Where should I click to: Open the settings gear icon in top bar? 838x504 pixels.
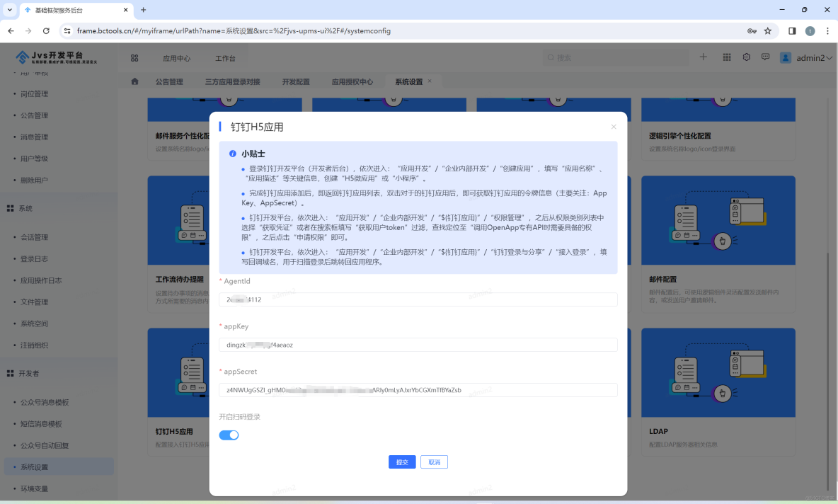click(746, 57)
